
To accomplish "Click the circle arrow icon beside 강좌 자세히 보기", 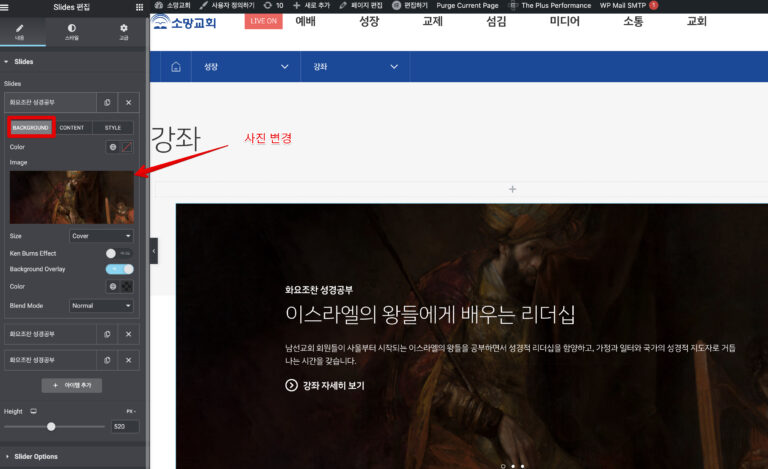I will pyautogui.click(x=291, y=385).
